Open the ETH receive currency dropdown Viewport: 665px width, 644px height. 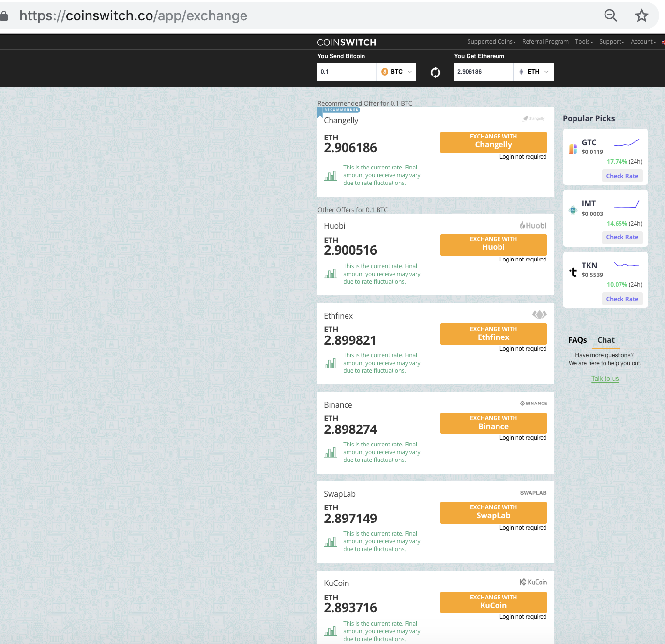click(x=533, y=72)
